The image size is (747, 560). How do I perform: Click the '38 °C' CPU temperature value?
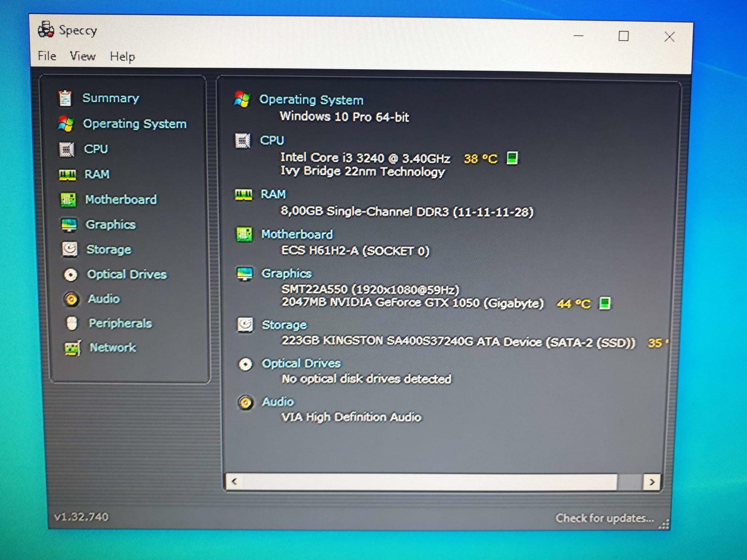click(x=480, y=159)
